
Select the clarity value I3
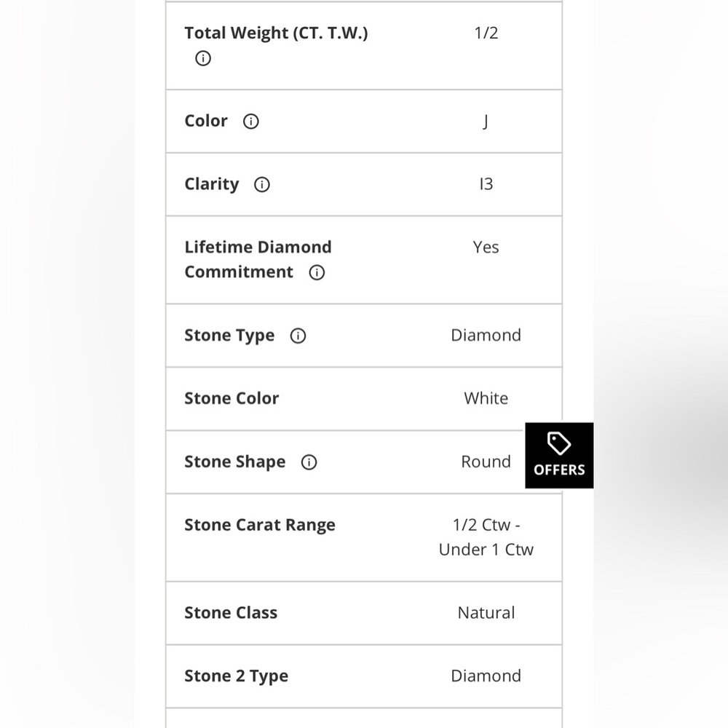click(x=486, y=184)
